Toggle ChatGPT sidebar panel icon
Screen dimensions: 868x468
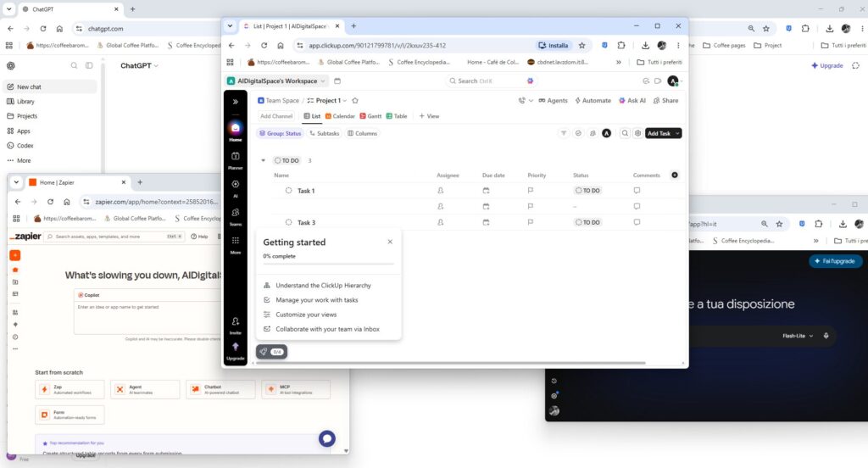click(x=89, y=65)
